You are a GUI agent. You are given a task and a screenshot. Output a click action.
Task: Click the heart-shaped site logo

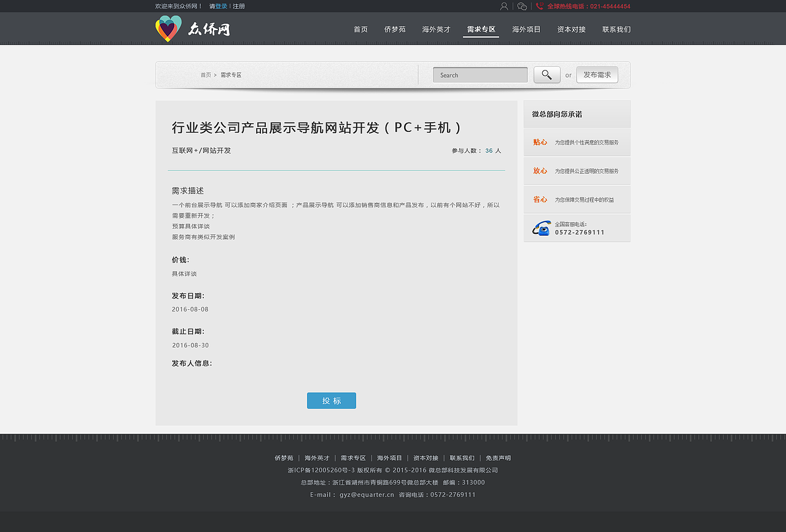click(x=168, y=28)
